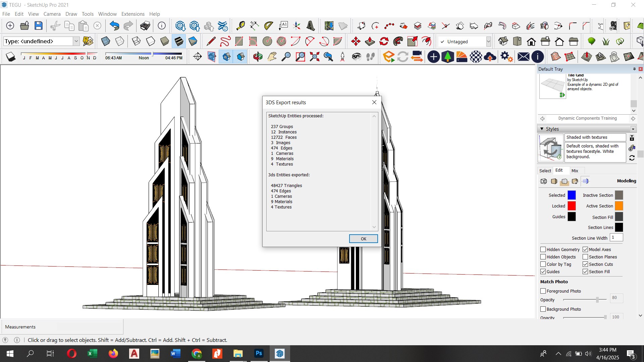The width and height of the screenshot is (644, 362).
Task: Select the Zoom magnifier tool
Action: 286,57
